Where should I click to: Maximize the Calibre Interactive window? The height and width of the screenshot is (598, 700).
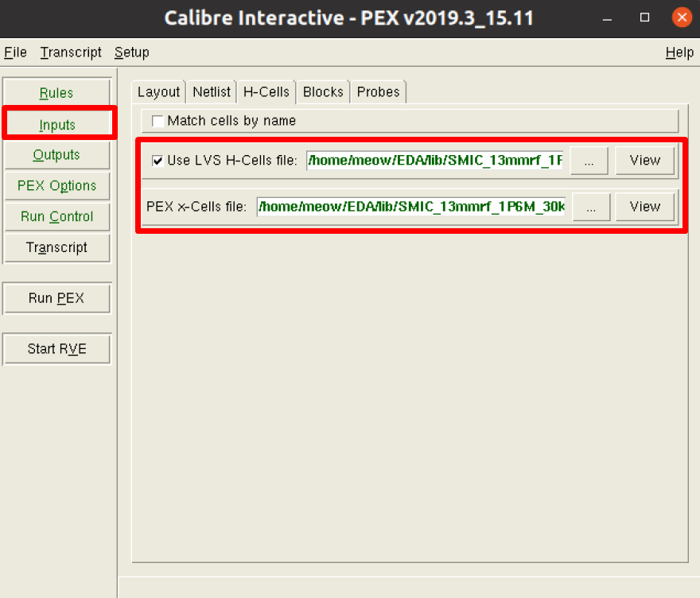pos(644,17)
